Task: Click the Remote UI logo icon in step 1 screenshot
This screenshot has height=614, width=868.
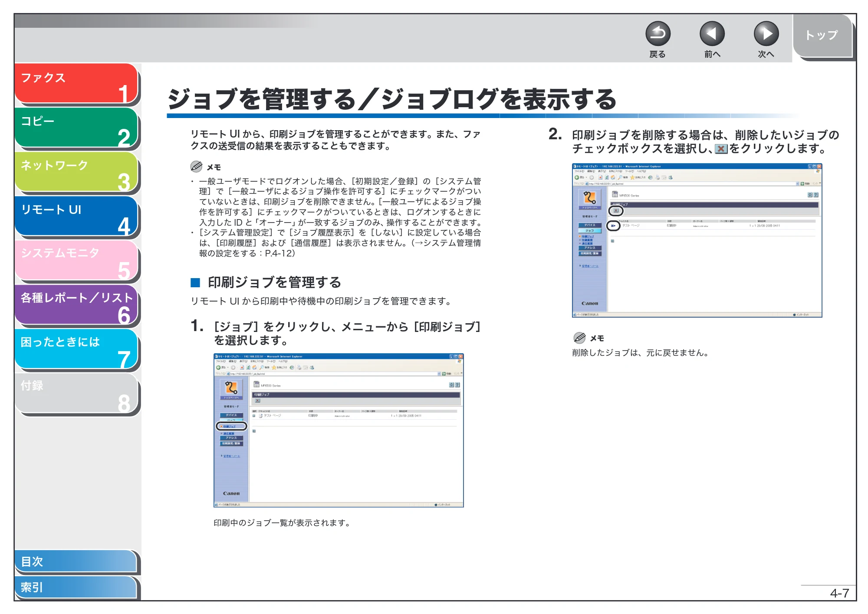Action: pos(231,387)
